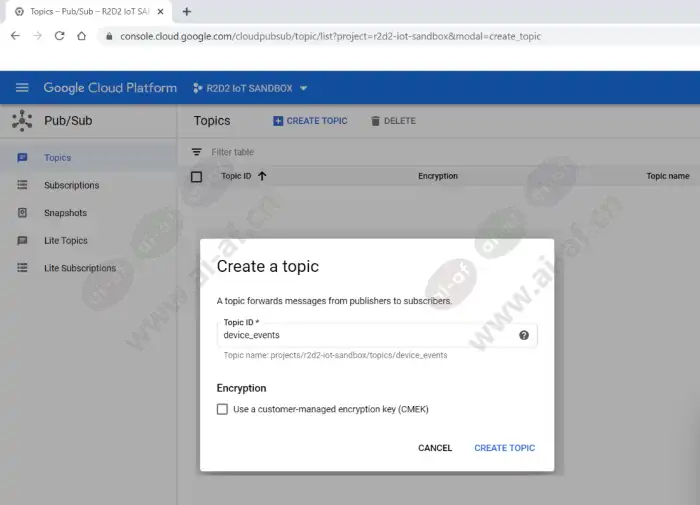
Task: Reload the page with refresh icon
Action: [59, 36]
